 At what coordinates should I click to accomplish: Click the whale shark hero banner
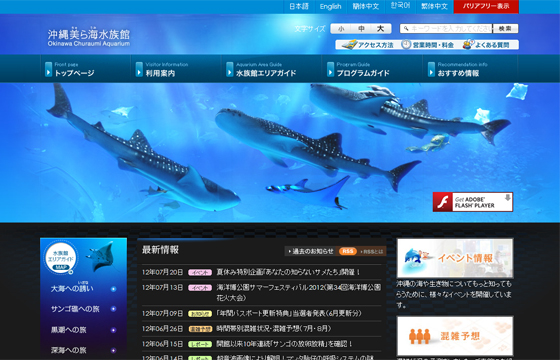pyautogui.click(x=280, y=153)
